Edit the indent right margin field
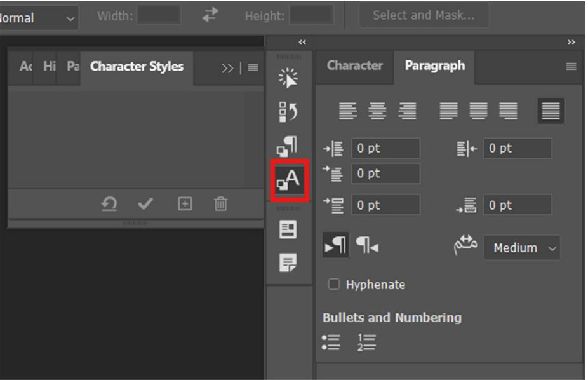This screenshot has width=588, height=380. pos(518,148)
